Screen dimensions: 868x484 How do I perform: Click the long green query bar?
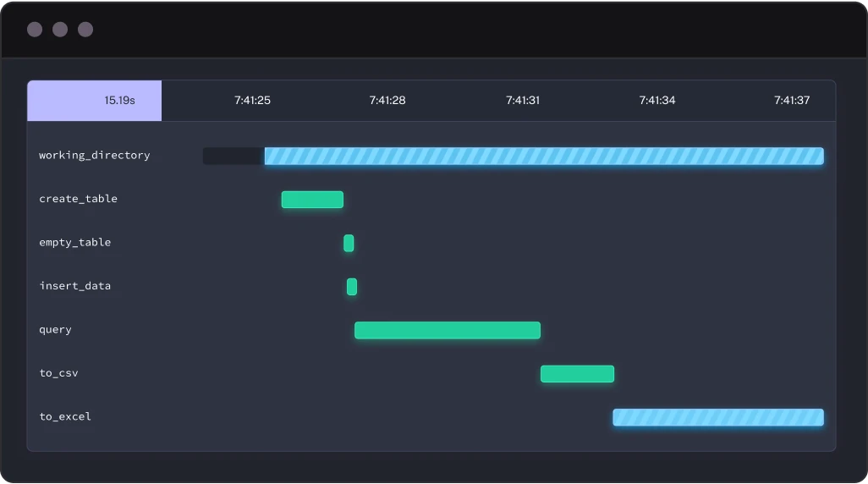point(448,330)
